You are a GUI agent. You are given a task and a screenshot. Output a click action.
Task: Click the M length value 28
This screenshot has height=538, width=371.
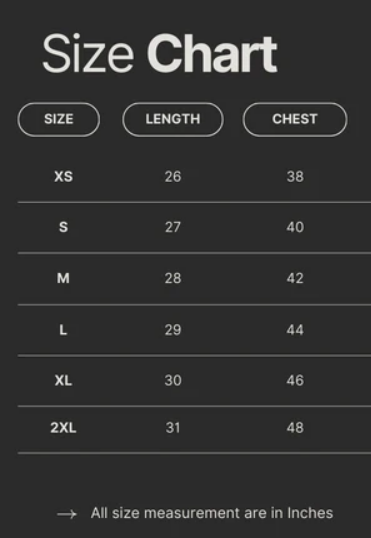click(173, 278)
